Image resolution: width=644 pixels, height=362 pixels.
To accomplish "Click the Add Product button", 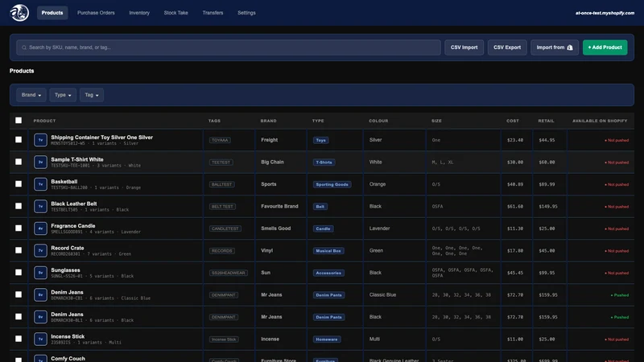I will coord(605,47).
